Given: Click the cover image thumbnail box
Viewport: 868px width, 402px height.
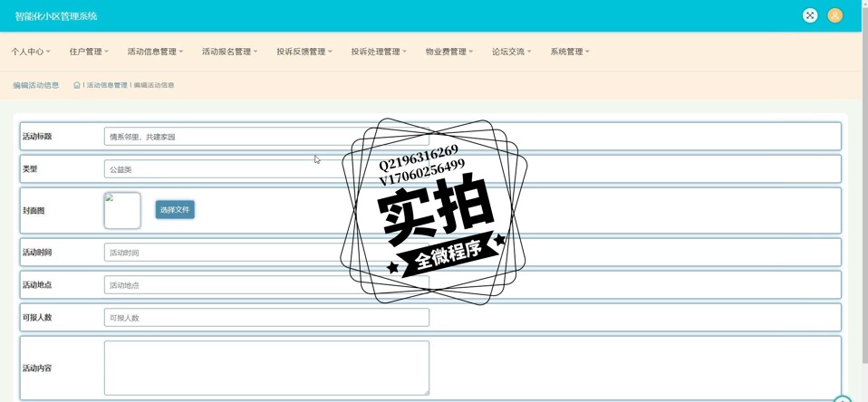Looking at the screenshot, I should [122, 210].
